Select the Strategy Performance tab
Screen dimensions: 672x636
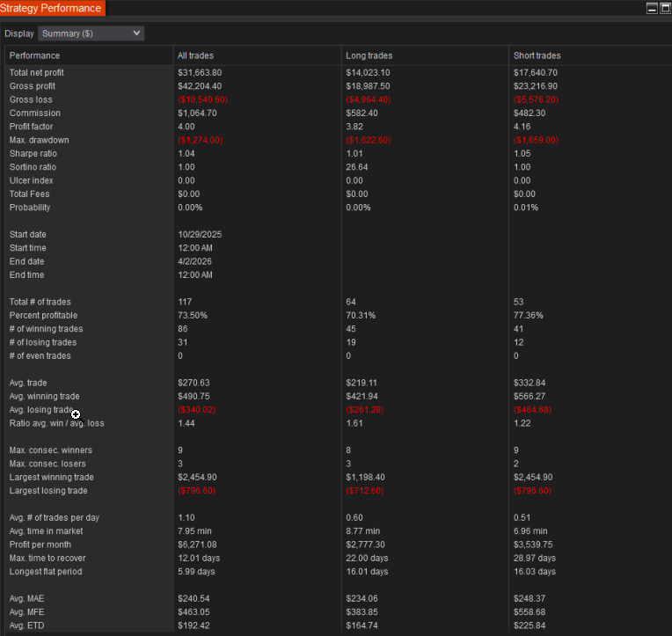coord(53,8)
